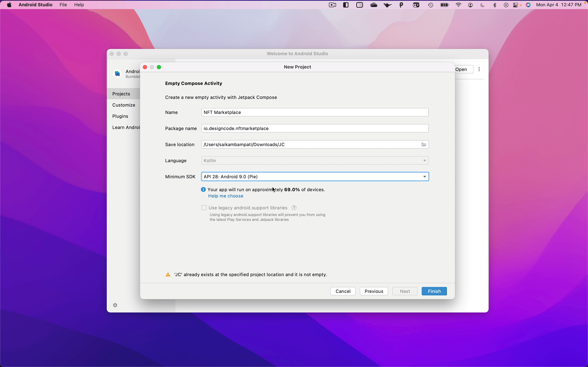Open the Help me choose link
588x367 pixels.
click(226, 196)
